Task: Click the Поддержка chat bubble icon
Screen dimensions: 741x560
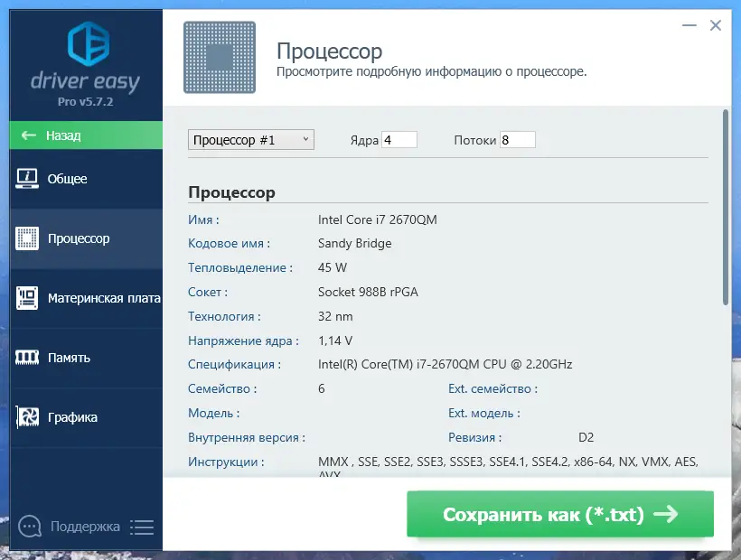Action: [30, 527]
